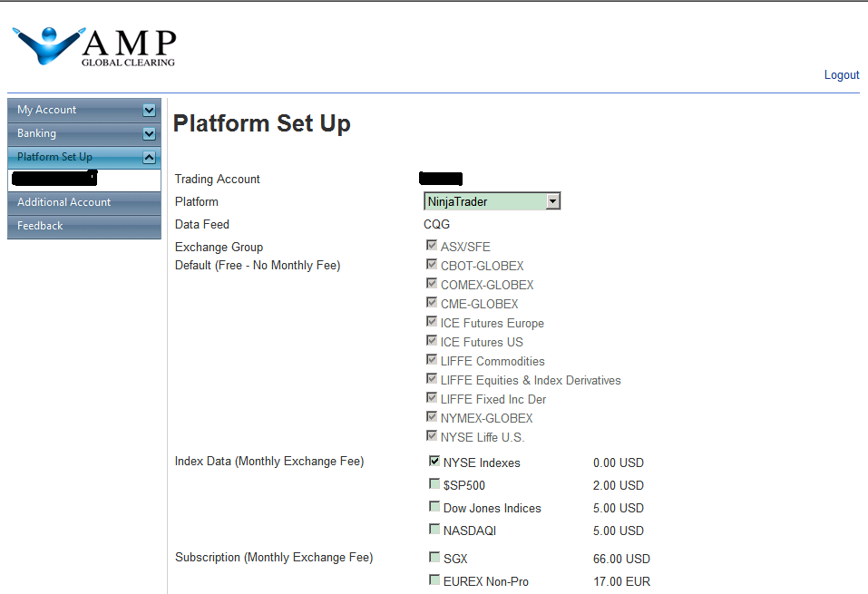Toggle the ASX/SFE checkbox
Viewport: 868px width, 594px height.
click(x=432, y=245)
